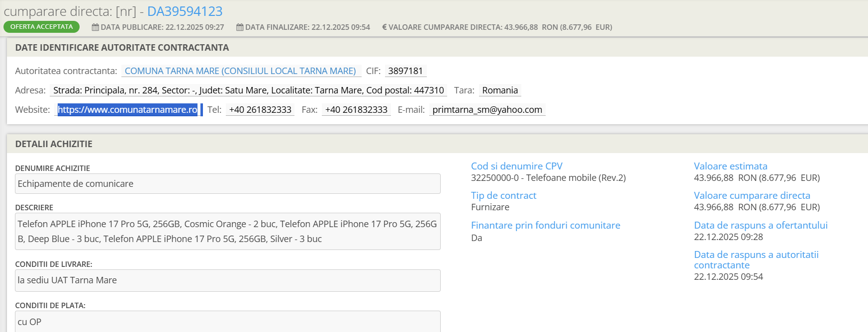868x332 pixels.
Task: Click the euro icon before VALOARE CUMPARARE DIRECTA
Action: pyautogui.click(x=384, y=27)
